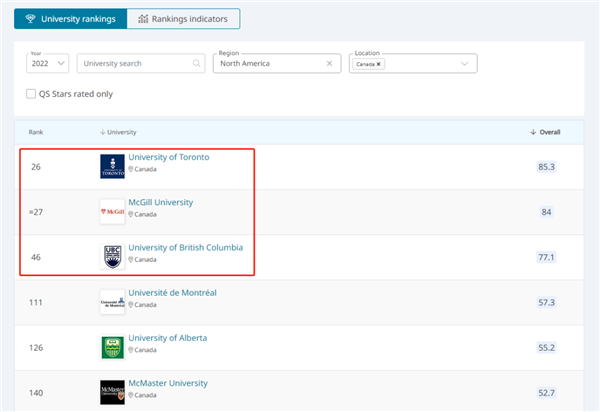The width and height of the screenshot is (600, 412).
Task: Switch to Rankings indicators tab
Action: 183,19
